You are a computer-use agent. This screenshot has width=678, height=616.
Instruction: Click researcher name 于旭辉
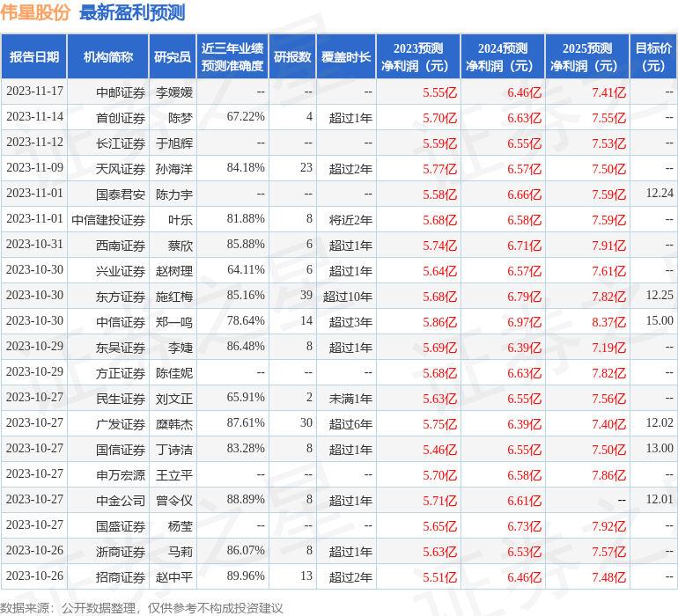tap(174, 143)
